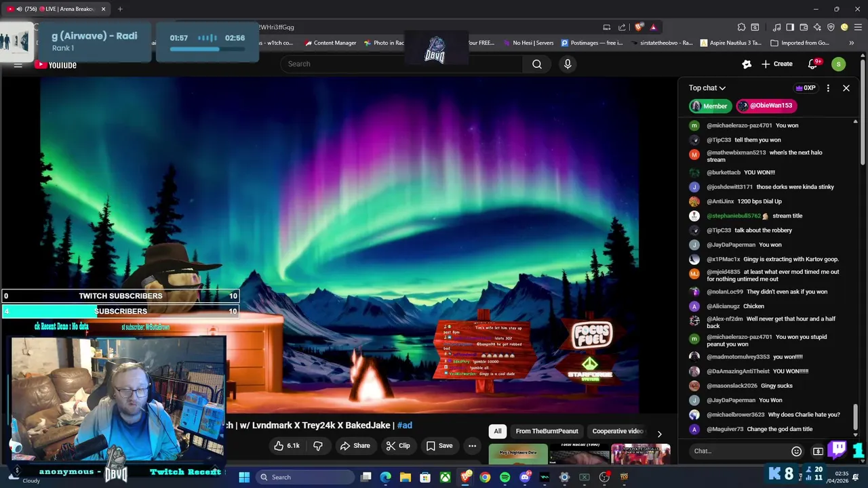
Task: Activate voice search microphone
Action: pos(568,64)
